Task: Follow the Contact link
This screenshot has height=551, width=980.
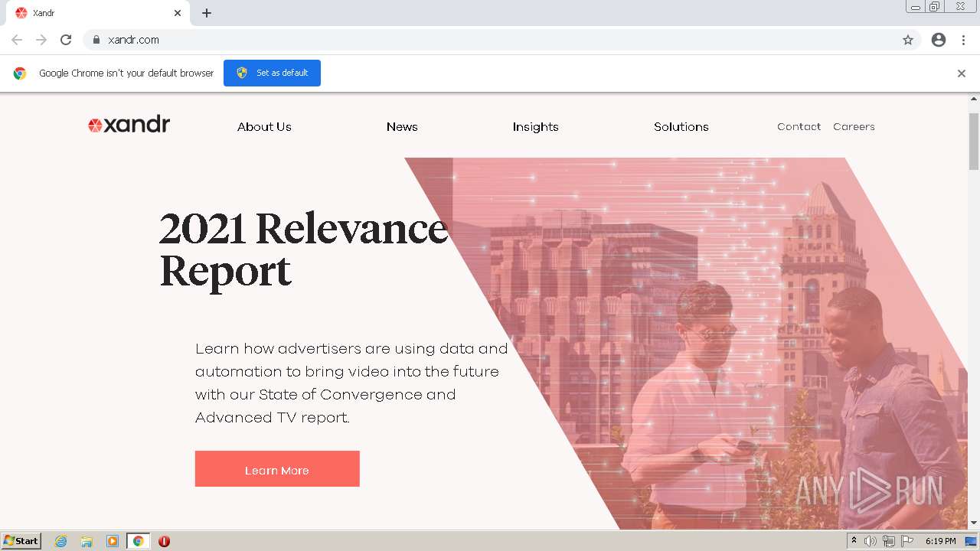Action: click(799, 127)
